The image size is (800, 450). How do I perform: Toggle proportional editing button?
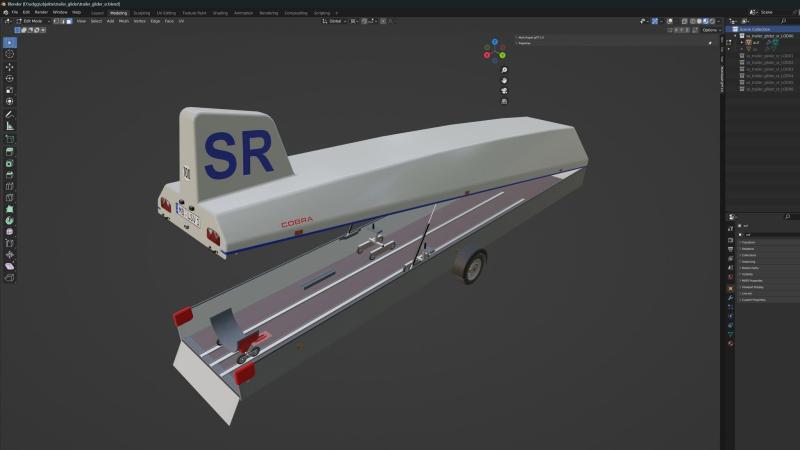pyautogui.click(x=383, y=21)
